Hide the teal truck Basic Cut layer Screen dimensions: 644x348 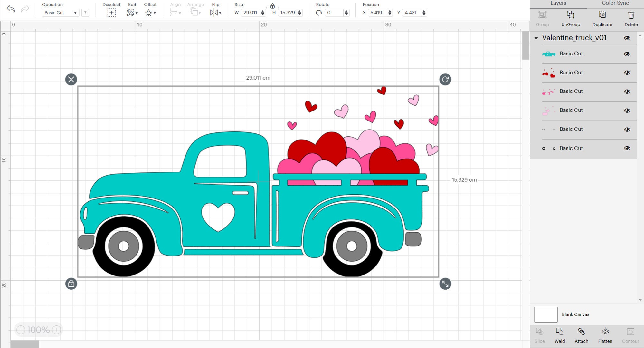[627, 53]
